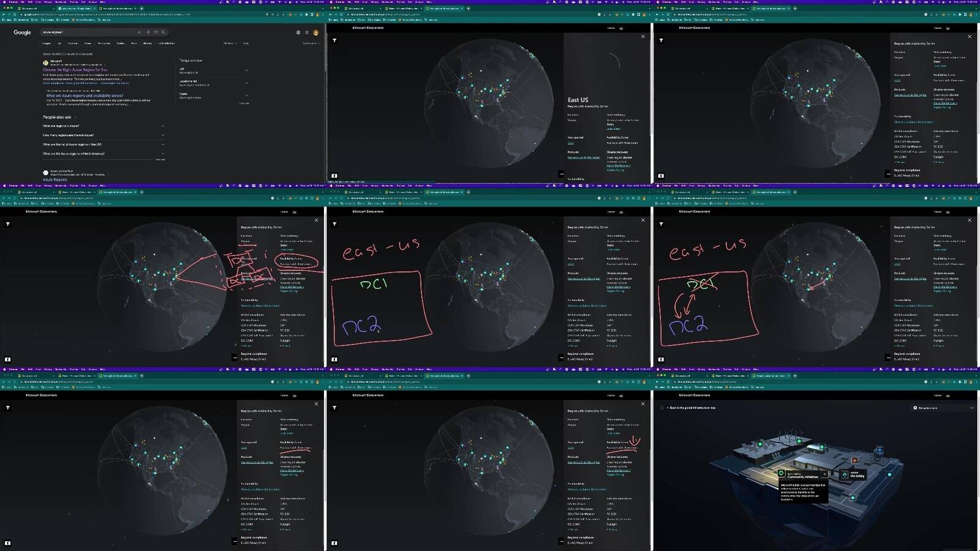Click the orange hotspot marker in datacenter tour

coord(854,460)
